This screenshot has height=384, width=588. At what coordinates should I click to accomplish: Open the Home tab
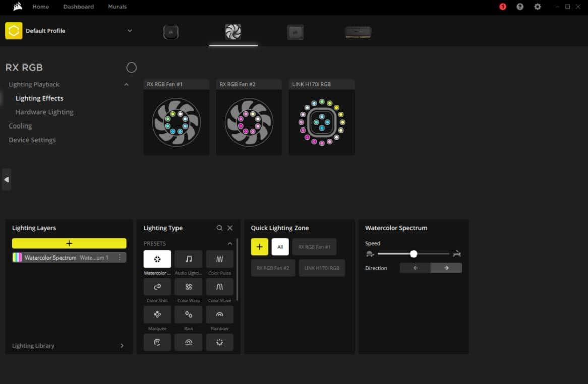[40, 7]
